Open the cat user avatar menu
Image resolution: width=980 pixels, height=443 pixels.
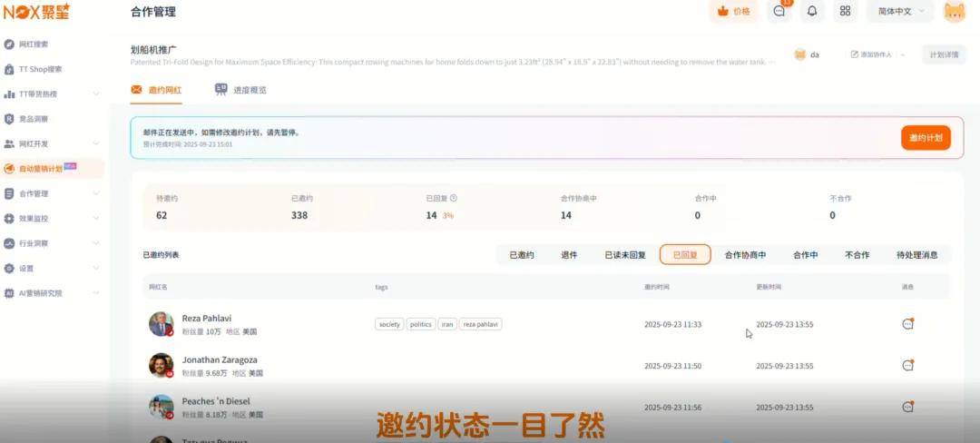coord(955,12)
